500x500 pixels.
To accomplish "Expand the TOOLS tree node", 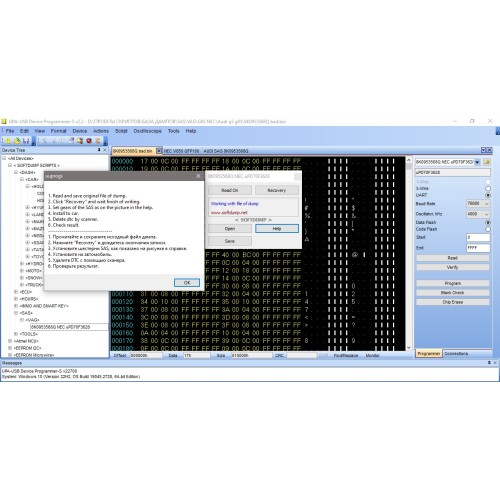I will click(16, 334).
